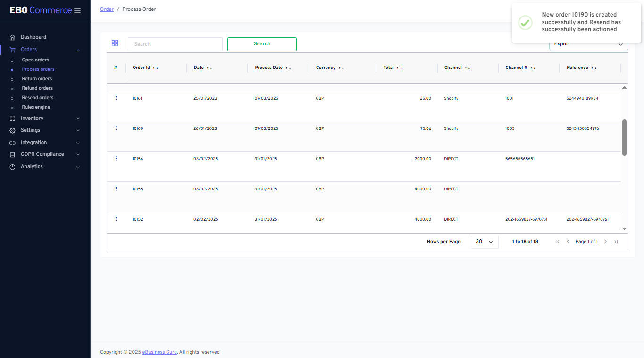Open the eBusiness Guru footer link
The image size is (644, 358).
[159, 352]
